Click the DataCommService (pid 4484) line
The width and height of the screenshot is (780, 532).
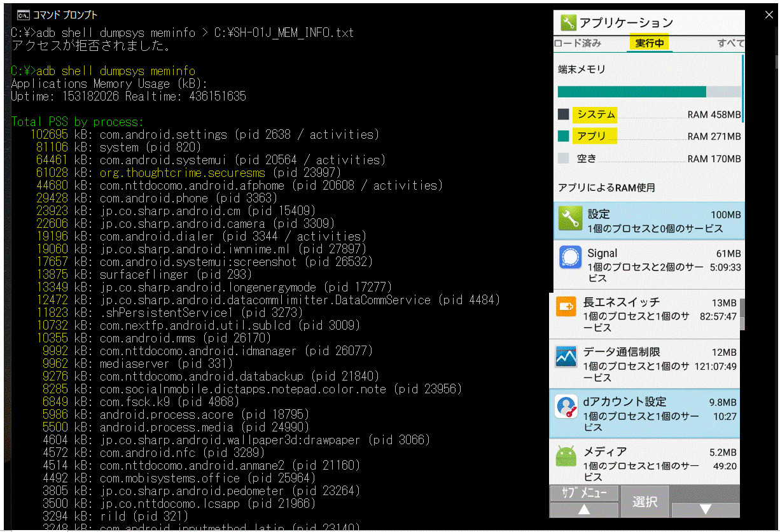click(x=268, y=300)
